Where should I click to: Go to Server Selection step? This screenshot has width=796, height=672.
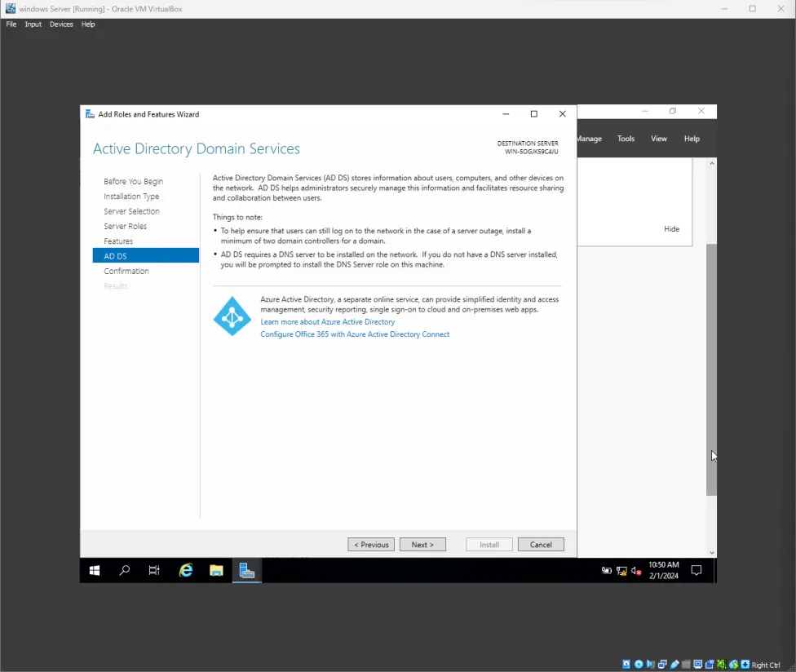coord(131,211)
